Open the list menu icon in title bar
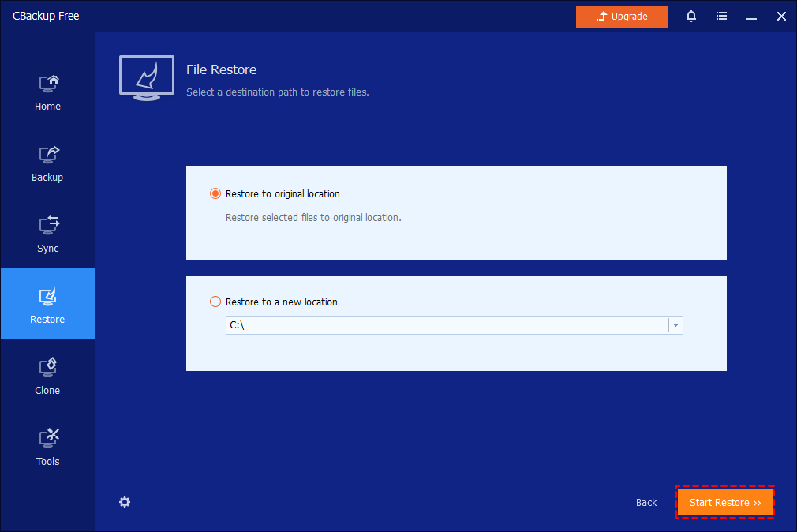The height and width of the screenshot is (532, 797). (x=721, y=17)
